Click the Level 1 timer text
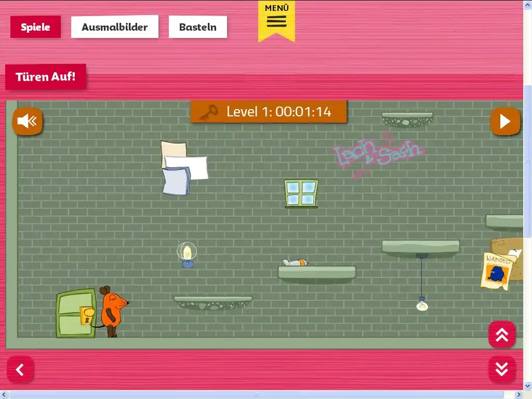This screenshot has height=399, width=532. (x=279, y=112)
